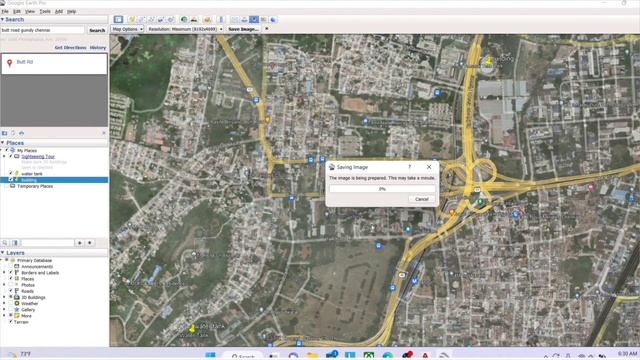Image resolution: width=640 pixels, height=360 pixels.
Task: Expand the 3D Buildings layer node
Action: point(4,297)
